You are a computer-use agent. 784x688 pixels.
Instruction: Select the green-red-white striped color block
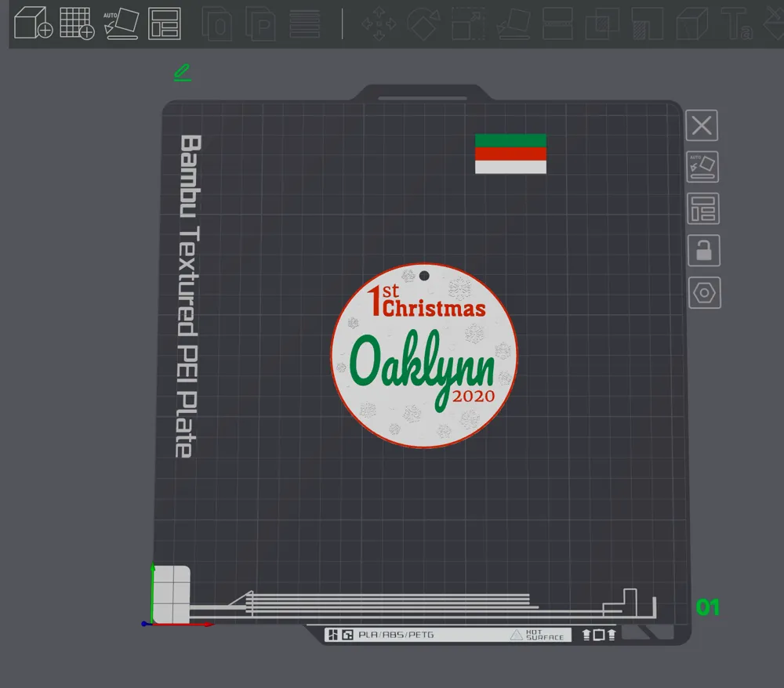pyautogui.click(x=510, y=154)
